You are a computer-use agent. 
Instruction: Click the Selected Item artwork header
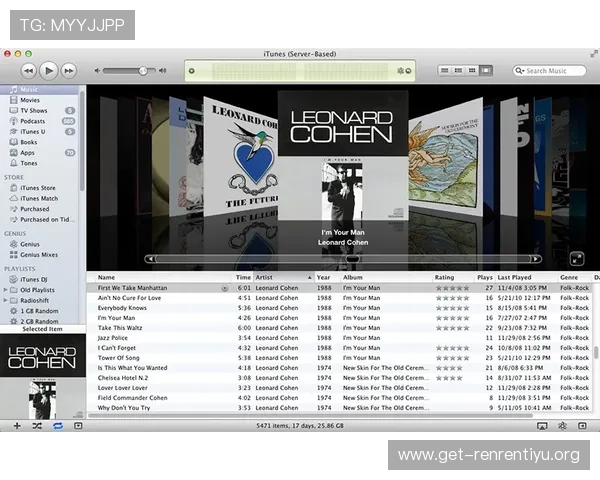tap(42, 329)
